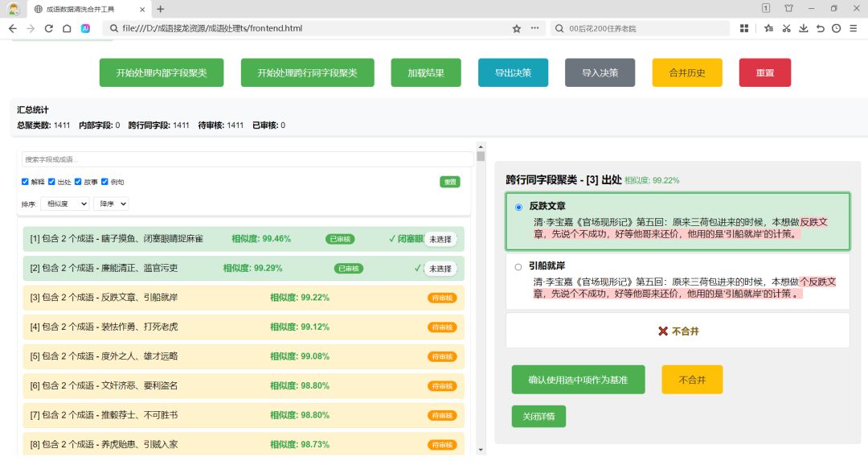Open the extensions grid icon

tap(744, 28)
